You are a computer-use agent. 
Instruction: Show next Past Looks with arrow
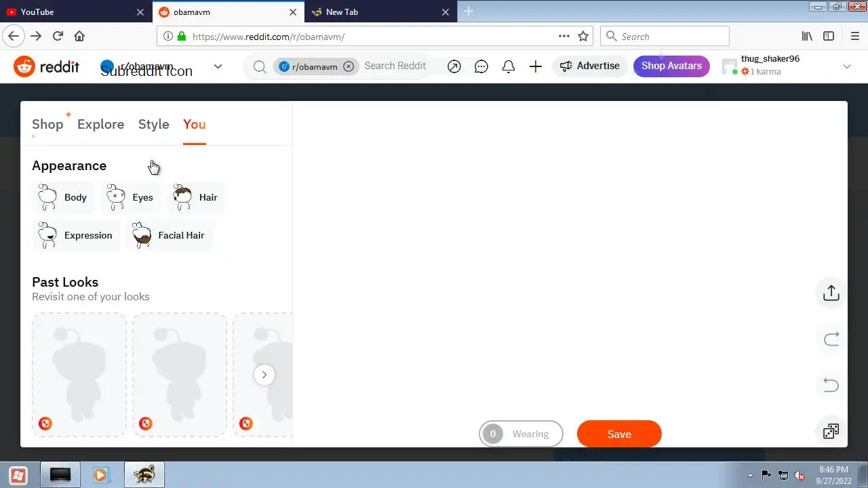tap(264, 375)
